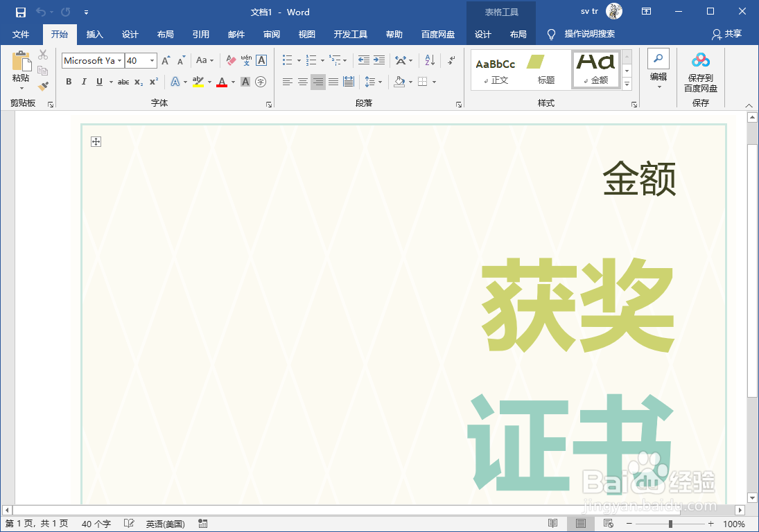759x532 pixels.
Task: Open the numbering list dropdown arrow
Action: (322, 60)
